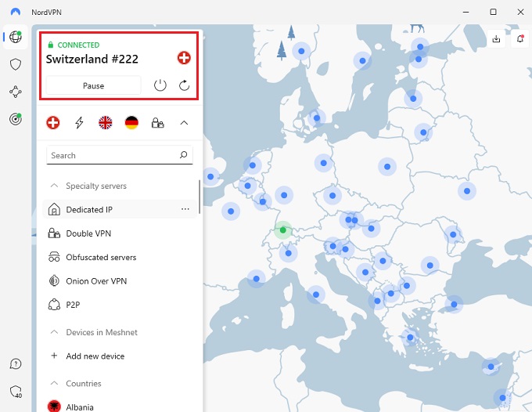Click the lightning Quick Connect icon
This screenshot has width=532, height=412.
(79, 123)
